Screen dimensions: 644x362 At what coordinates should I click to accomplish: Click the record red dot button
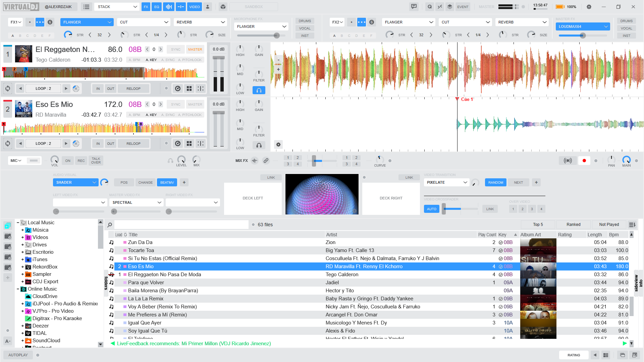tap(584, 161)
